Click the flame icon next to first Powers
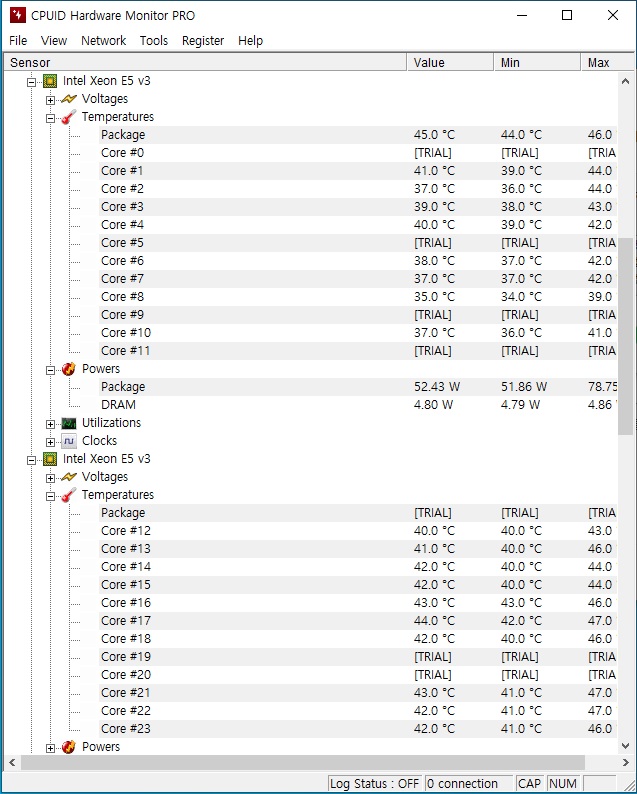The width and height of the screenshot is (637, 794). tap(69, 369)
